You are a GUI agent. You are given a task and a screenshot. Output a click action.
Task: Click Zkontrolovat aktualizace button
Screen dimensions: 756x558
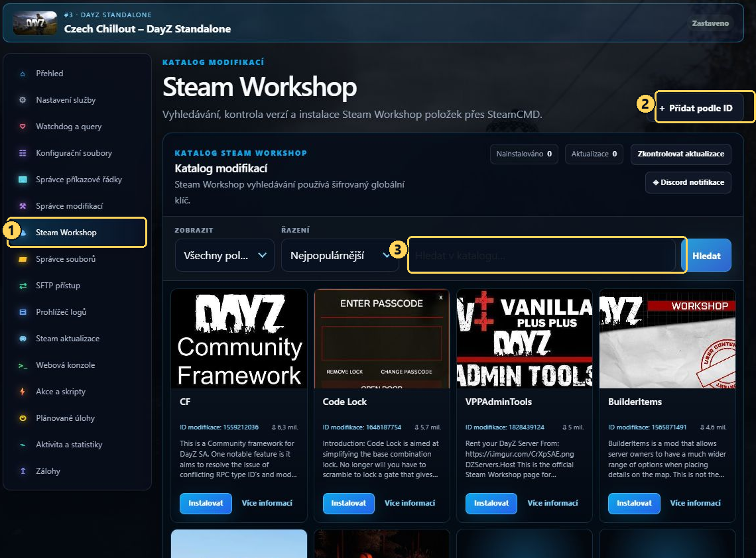(681, 154)
